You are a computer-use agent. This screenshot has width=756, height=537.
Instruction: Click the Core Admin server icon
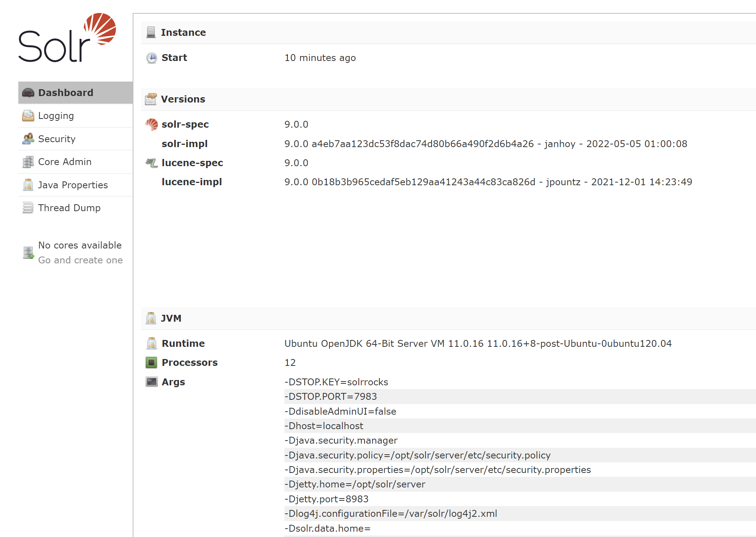(x=28, y=162)
